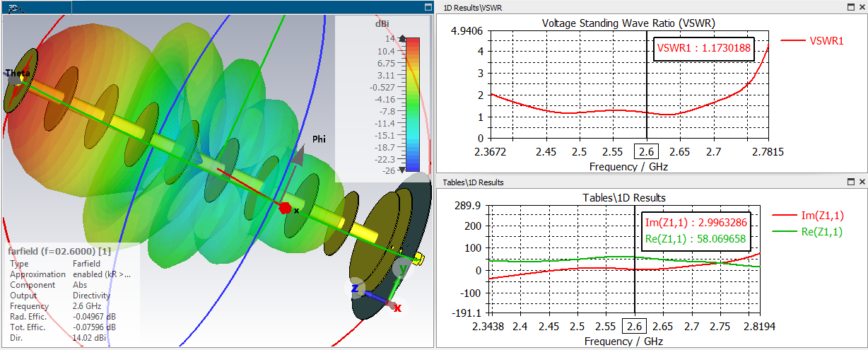This screenshot has width=868, height=350.
Task: Maximize the 1D Results\VSWR panel
Action: (x=850, y=7)
